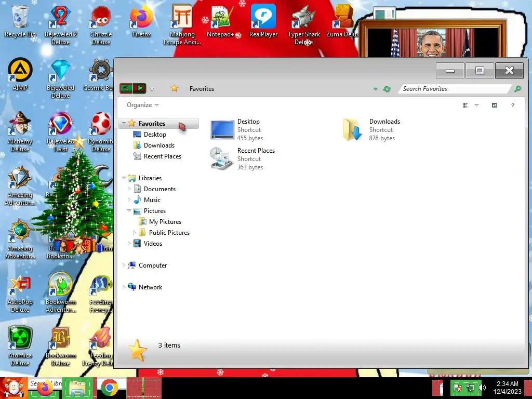Open the Recycle Bin desktop icon
Viewport: 532px width, 399px height.
click(20, 21)
